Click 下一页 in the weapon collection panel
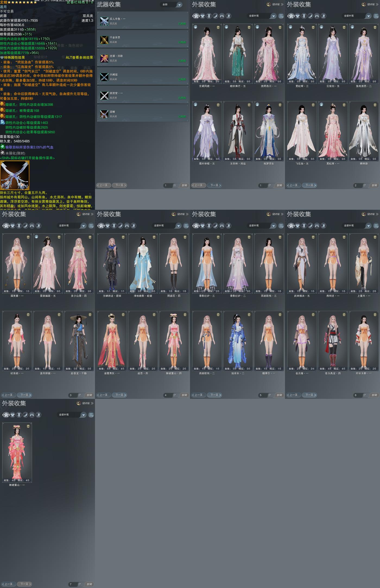 [x=119, y=185]
